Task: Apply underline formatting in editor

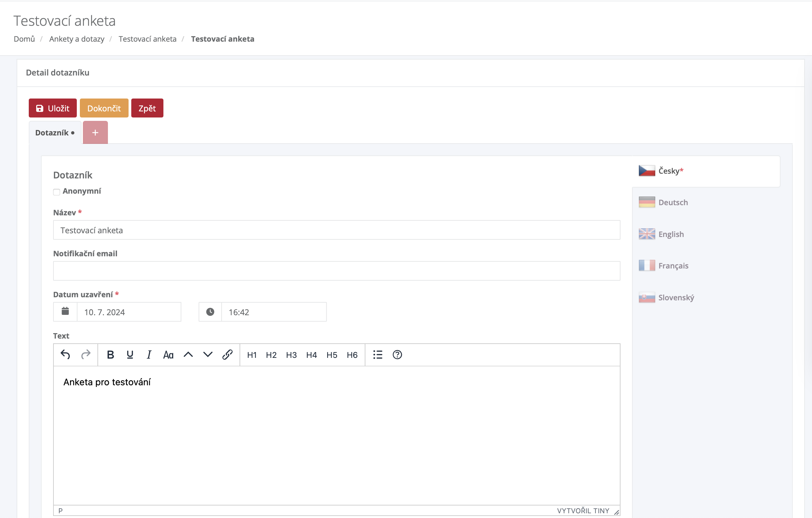Action: pos(130,354)
